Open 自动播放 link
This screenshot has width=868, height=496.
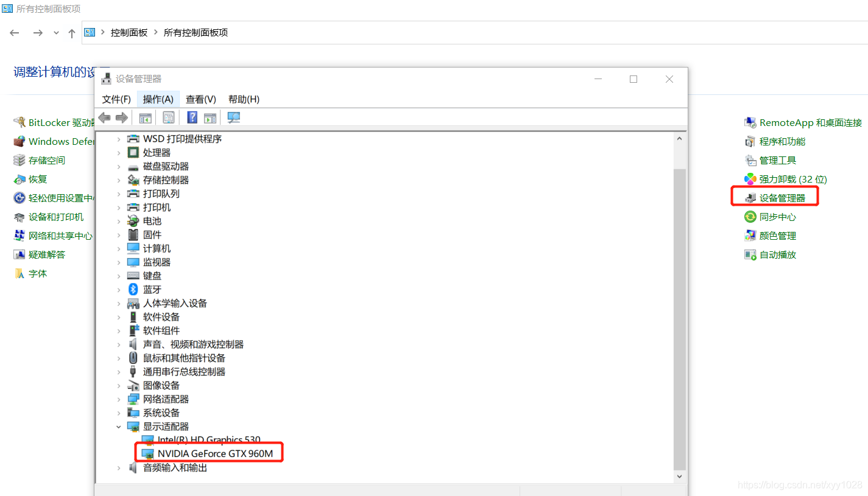(778, 255)
